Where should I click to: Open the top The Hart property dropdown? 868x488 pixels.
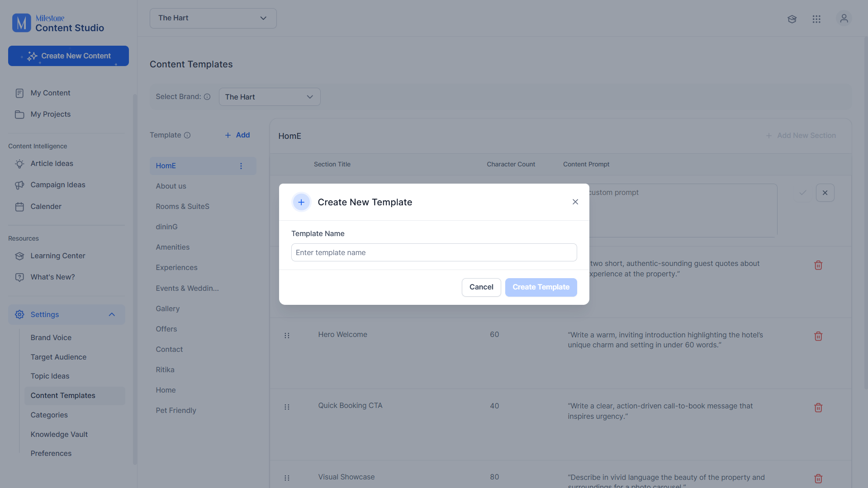[213, 18]
